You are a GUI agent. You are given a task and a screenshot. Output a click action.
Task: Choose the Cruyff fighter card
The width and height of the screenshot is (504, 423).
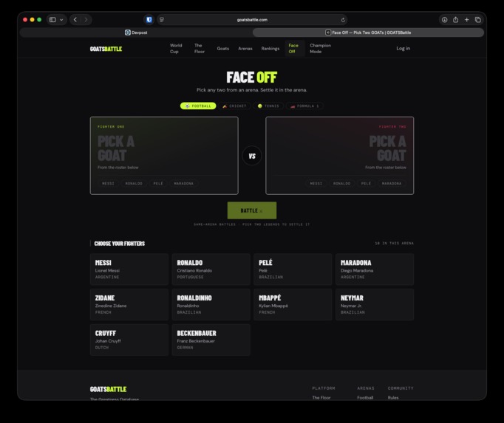[x=129, y=340]
